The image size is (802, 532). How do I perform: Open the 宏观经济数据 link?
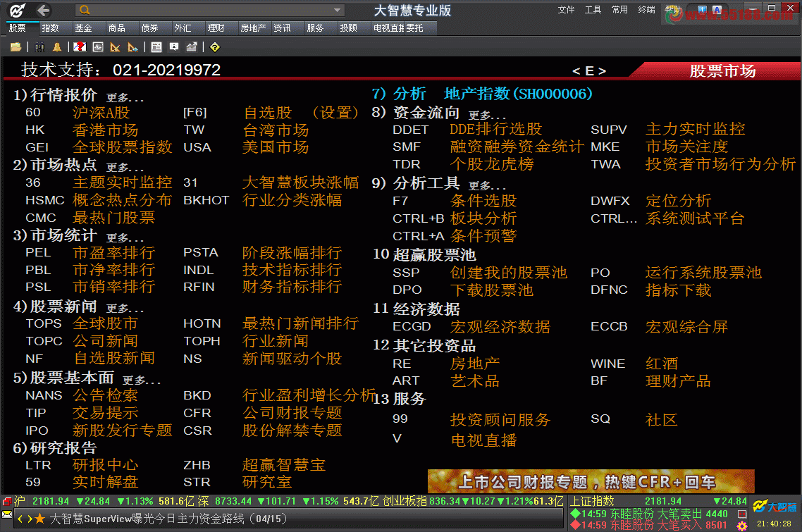[x=500, y=327]
